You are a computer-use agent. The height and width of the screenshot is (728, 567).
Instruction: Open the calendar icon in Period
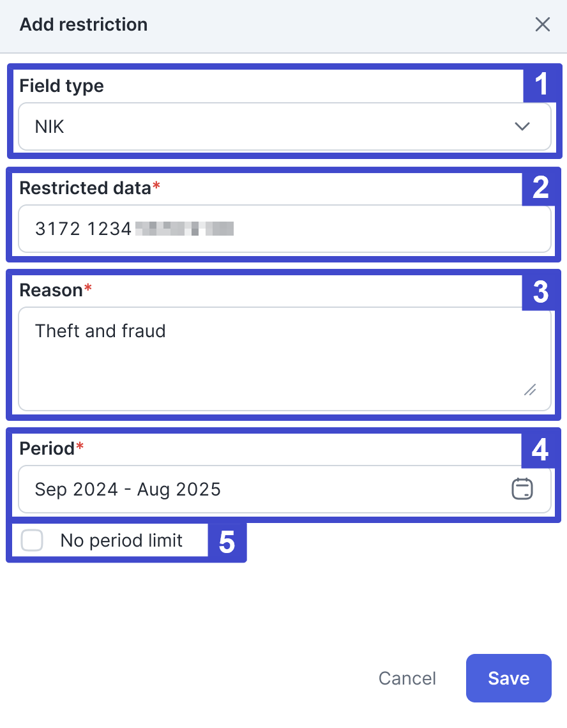[522, 489]
